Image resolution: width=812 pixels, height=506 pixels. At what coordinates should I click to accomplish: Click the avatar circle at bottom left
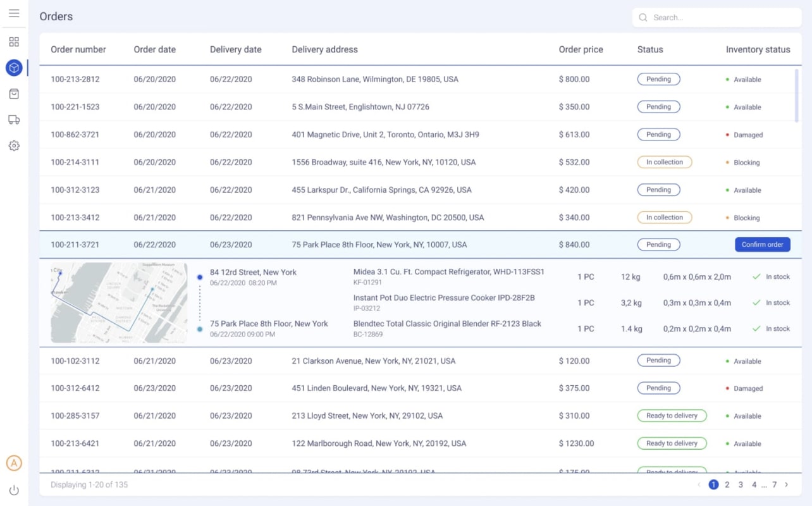14,463
